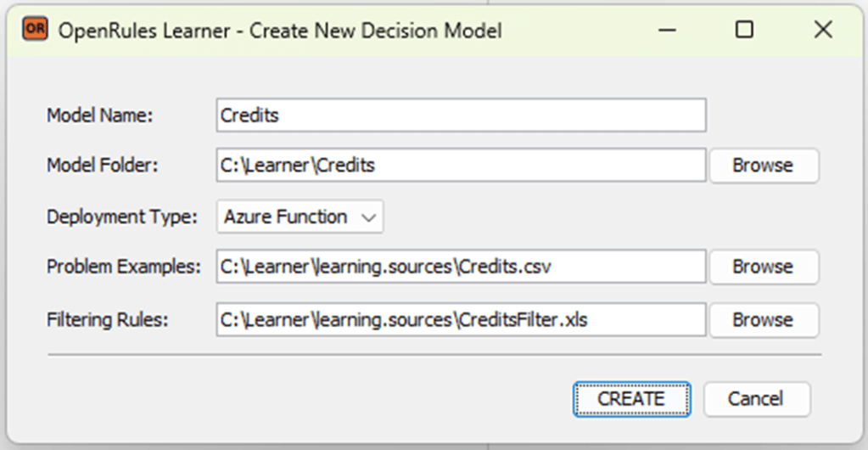The height and width of the screenshot is (450, 868).
Task: Click the OpenRules OR logo icon
Action: (36, 31)
